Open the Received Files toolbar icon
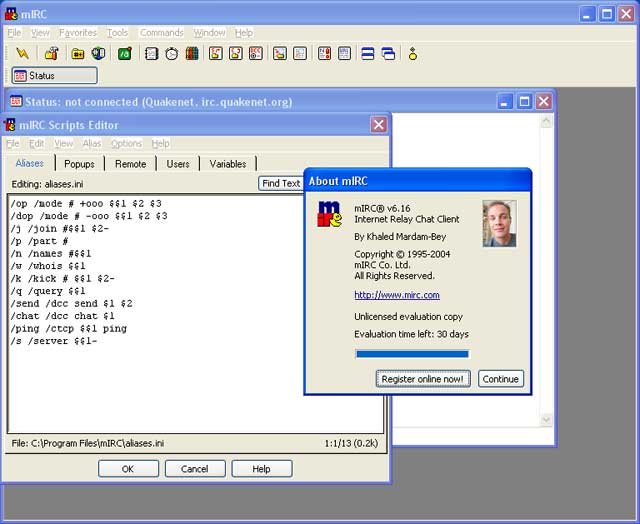This screenshot has height=524, width=640. click(x=280, y=53)
